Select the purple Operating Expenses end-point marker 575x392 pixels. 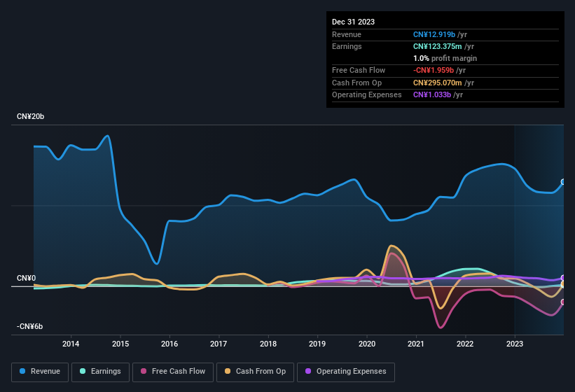pyautogui.click(x=563, y=278)
